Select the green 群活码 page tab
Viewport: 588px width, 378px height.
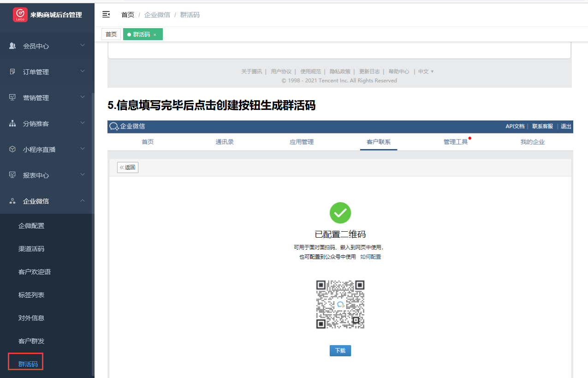[x=143, y=35]
